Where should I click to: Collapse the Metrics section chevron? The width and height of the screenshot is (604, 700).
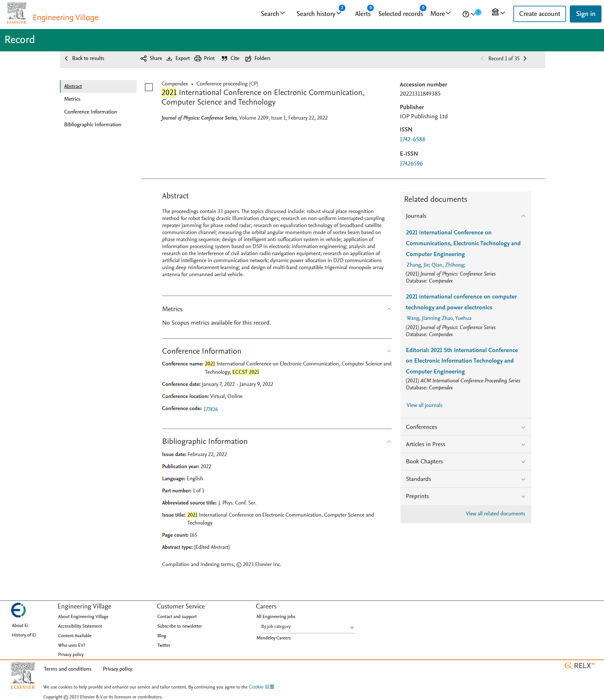click(389, 309)
